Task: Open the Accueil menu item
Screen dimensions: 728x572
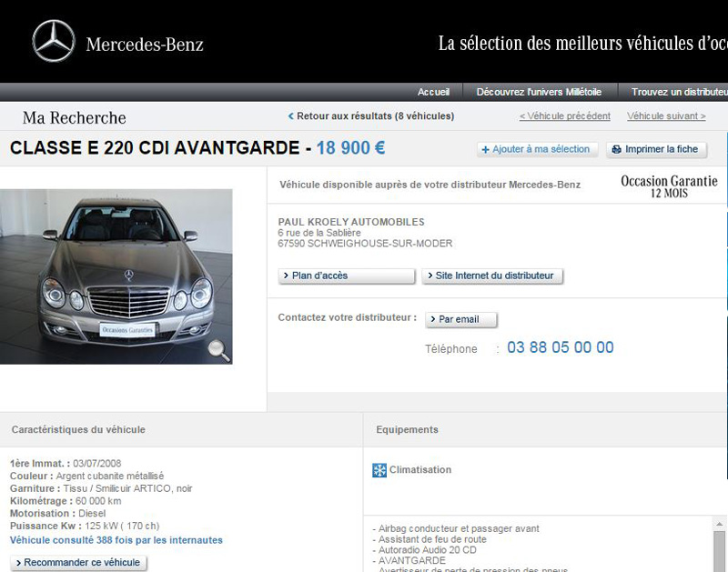Action: (x=433, y=92)
